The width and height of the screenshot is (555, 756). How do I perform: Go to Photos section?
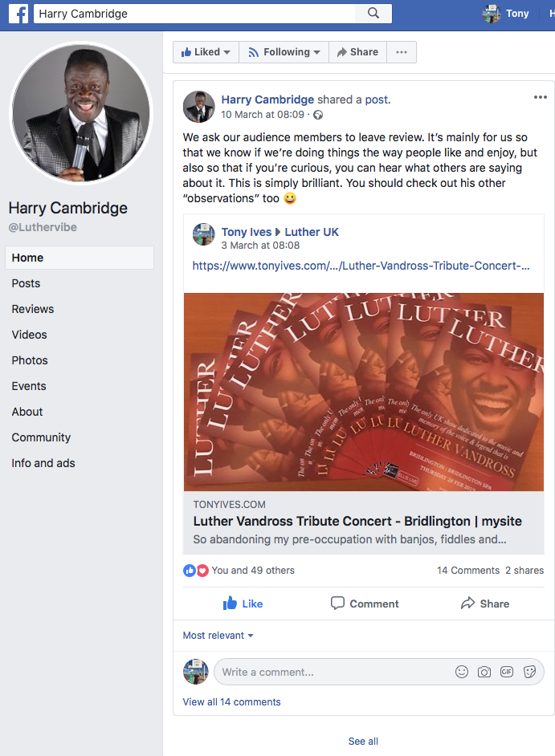[30, 360]
